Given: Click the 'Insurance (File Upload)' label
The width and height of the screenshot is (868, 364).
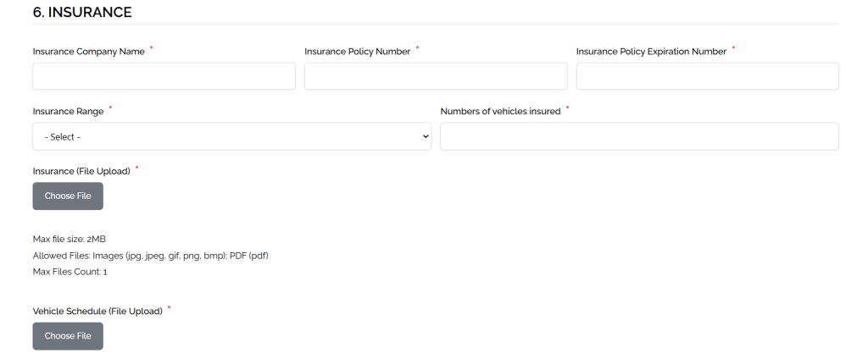Looking at the screenshot, I should [81, 171].
